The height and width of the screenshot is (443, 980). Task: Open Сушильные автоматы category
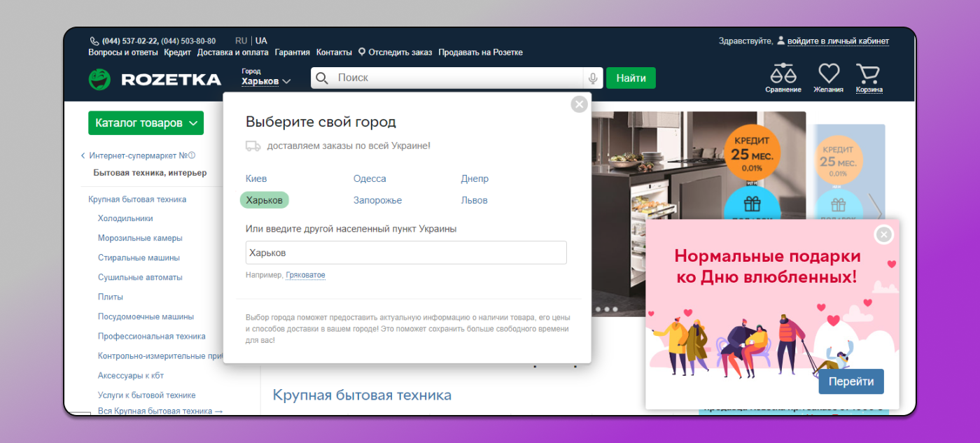[140, 277]
